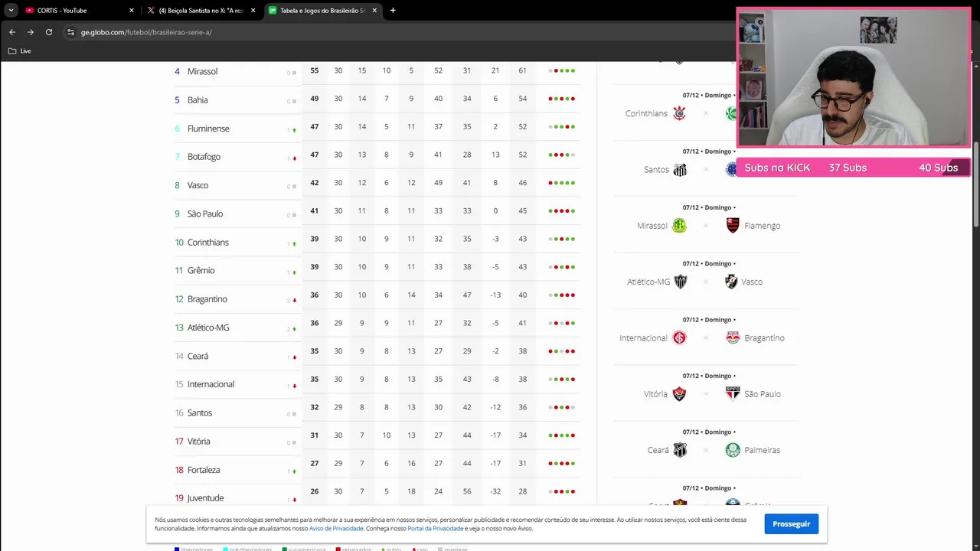This screenshot has width=980, height=551.
Task: Open the Live bookmarks folder
Action: pos(20,51)
